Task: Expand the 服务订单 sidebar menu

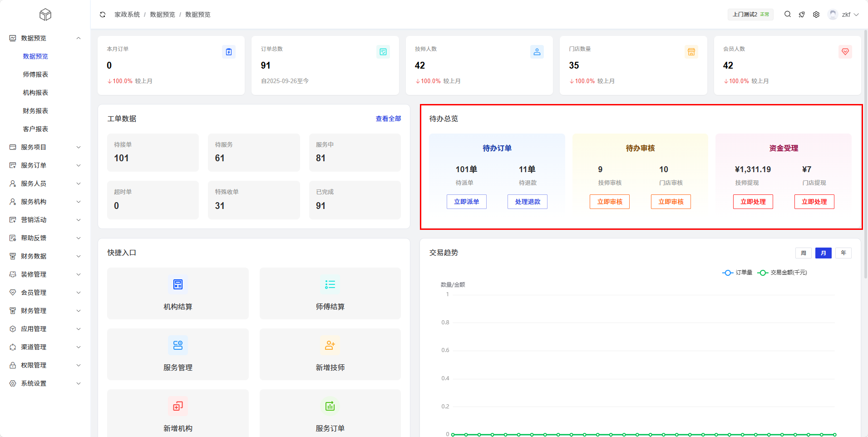Action: click(45, 165)
